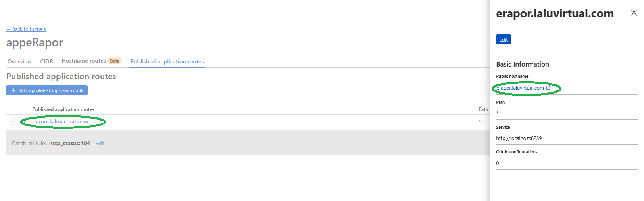
Task: Click the Beta badge next to Hostname routes
Action: pos(115,61)
